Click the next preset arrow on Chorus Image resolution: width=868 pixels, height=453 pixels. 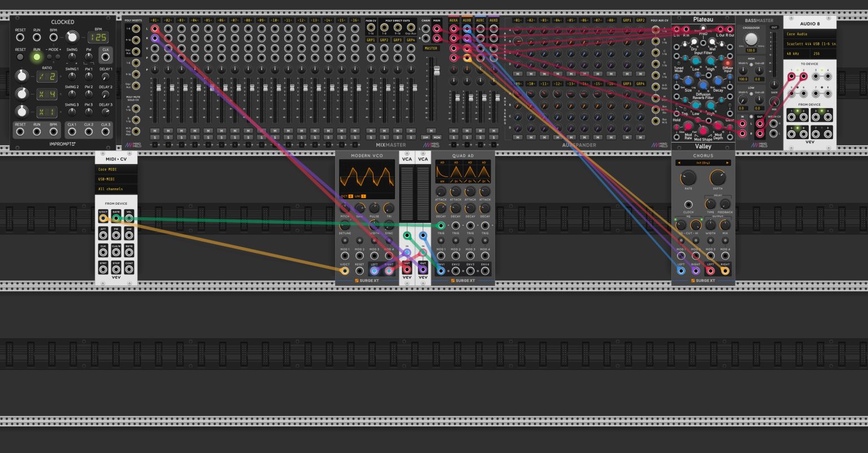tap(728, 163)
